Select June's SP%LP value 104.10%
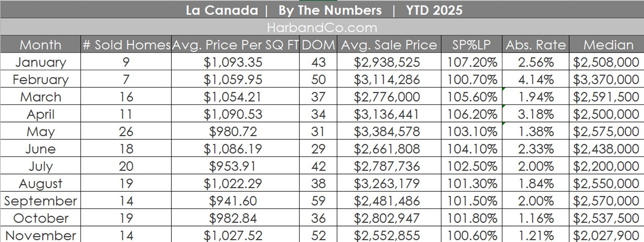644x242 pixels. 472,149
